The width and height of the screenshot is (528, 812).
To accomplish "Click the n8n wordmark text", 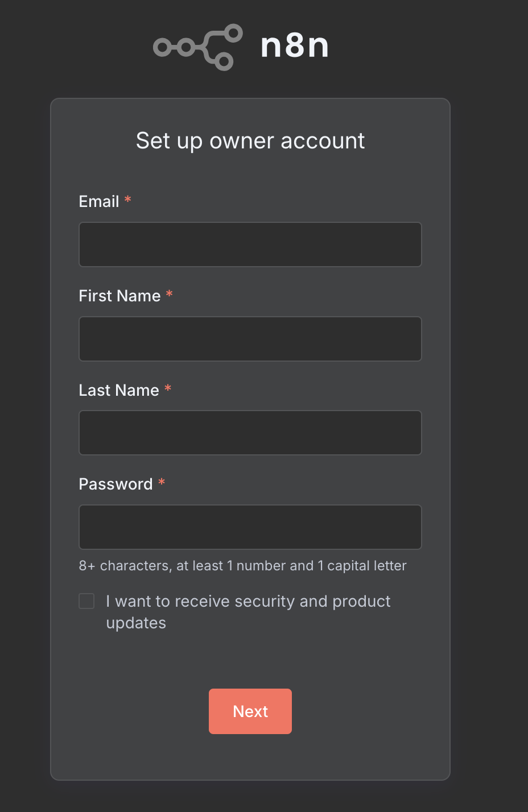I will coord(295,46).
